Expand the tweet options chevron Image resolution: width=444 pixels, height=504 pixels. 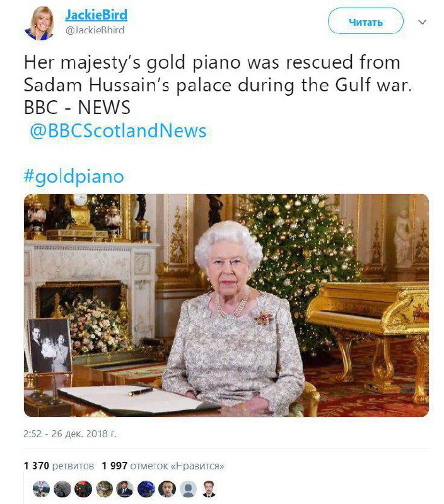coord(423,22)
